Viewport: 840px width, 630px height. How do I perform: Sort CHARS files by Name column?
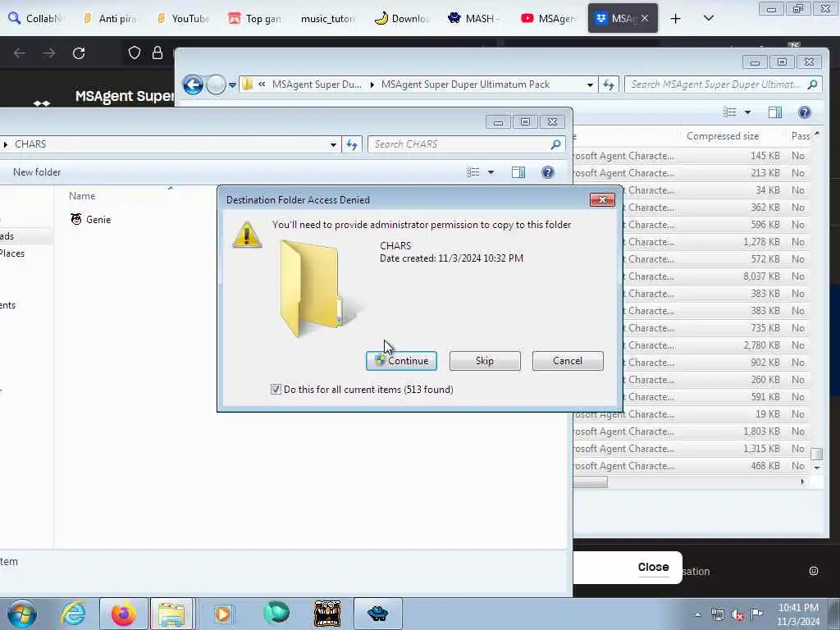click(82, 196)
